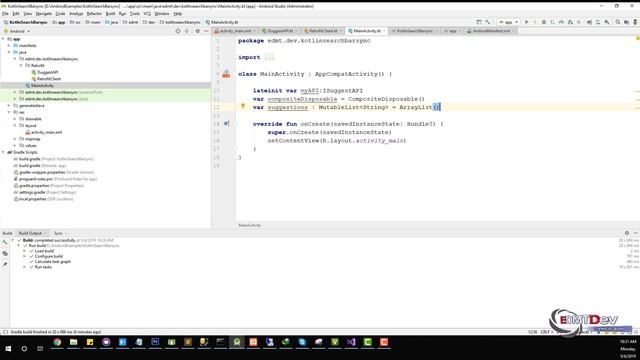Open the Search Everywhere magnifier icon
This screenshot has height=360, width=640.
pos(618,22)
